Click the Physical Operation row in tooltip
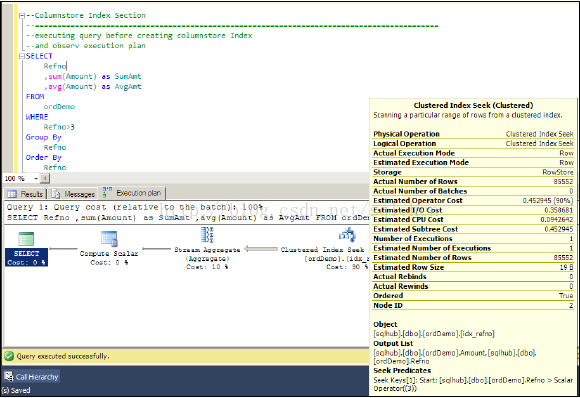Image resolution: width=580 pixels, height=398 pixels. click(473, 134)
